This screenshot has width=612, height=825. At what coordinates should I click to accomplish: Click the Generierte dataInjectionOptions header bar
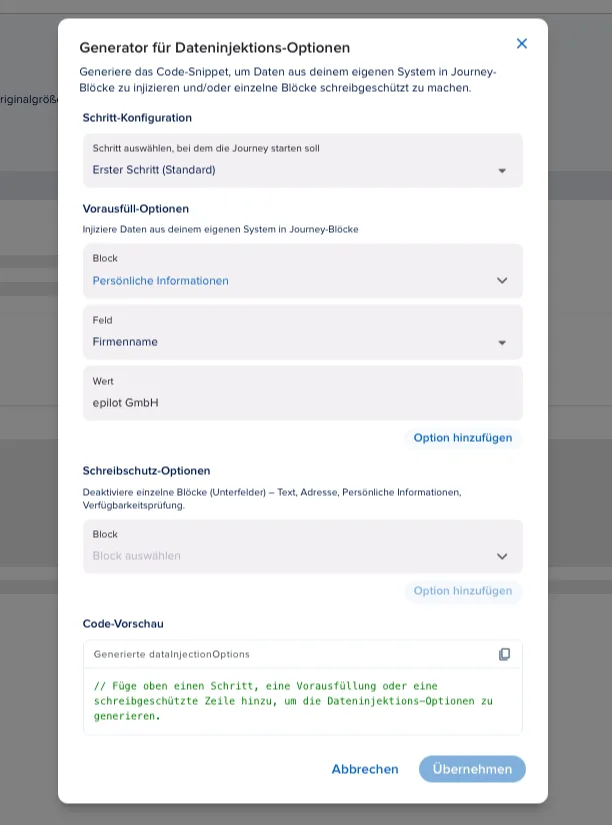coord(303,654)
